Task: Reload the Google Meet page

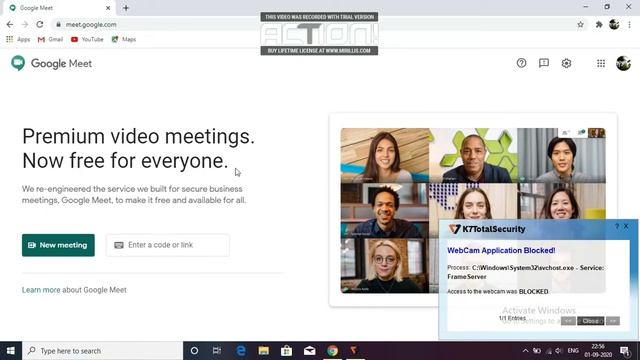Action: tap(40, 24)
